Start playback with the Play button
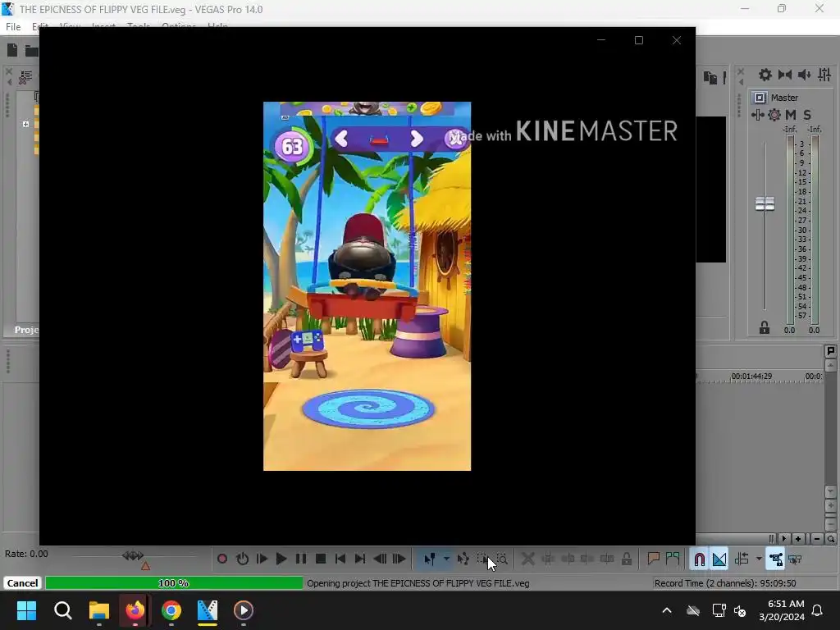Screen dimensions: 840x630 click(x=281, y=559)
